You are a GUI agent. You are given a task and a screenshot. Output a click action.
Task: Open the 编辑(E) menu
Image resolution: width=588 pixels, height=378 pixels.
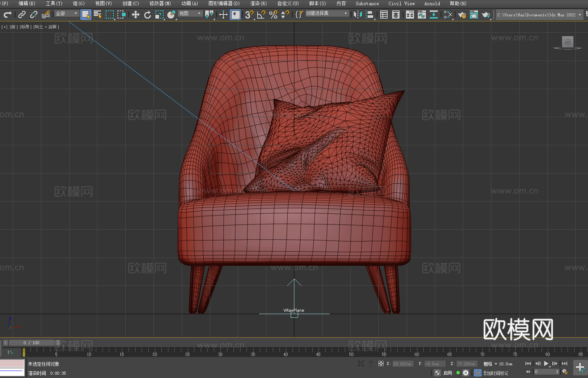(27, 3)
